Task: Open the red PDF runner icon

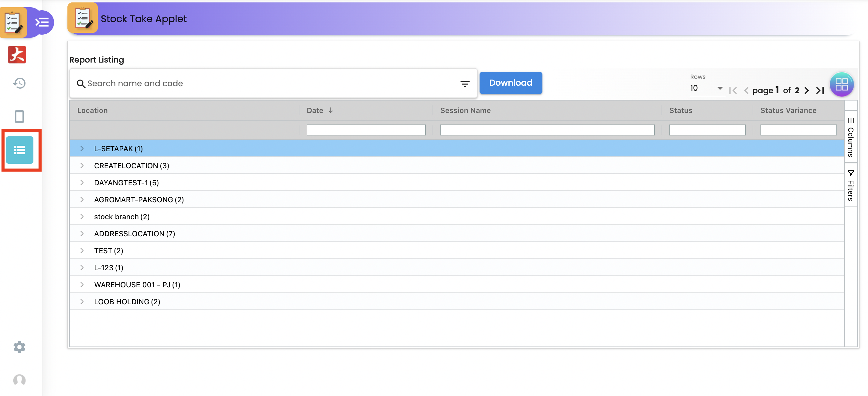Action: 17,55
